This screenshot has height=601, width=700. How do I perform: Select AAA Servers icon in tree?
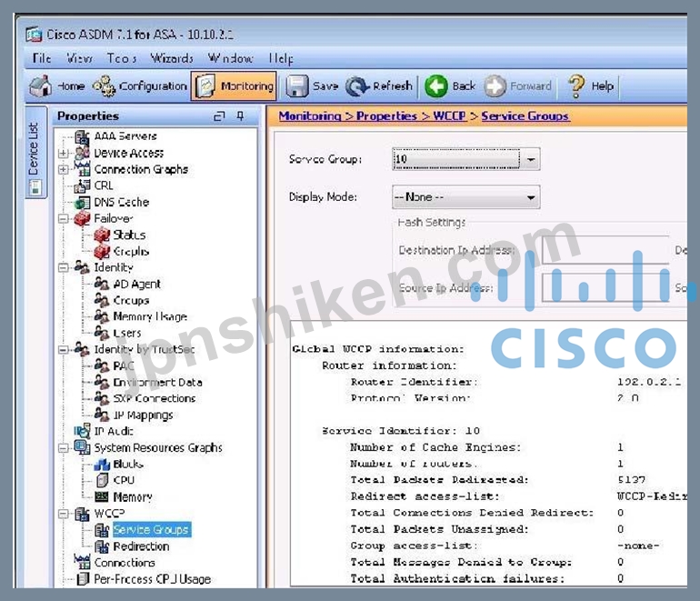[82, 136]
